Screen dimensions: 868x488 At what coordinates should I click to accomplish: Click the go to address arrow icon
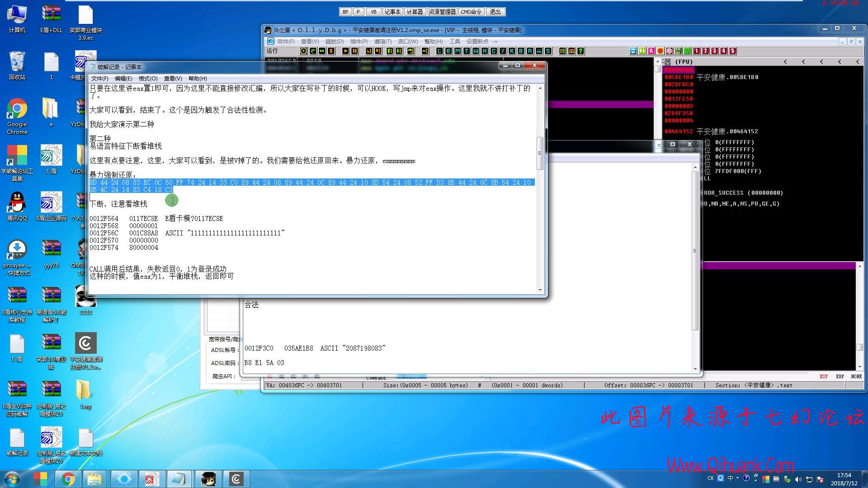pos(425,51)
